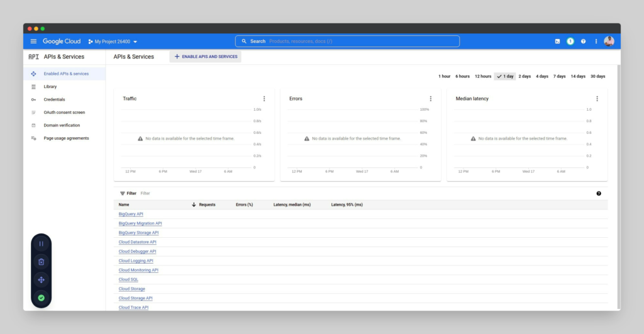The height and width of the screenshot is (334, 644).
Task: Click the move arrows icon in floating toolbar
Action: 41,280
